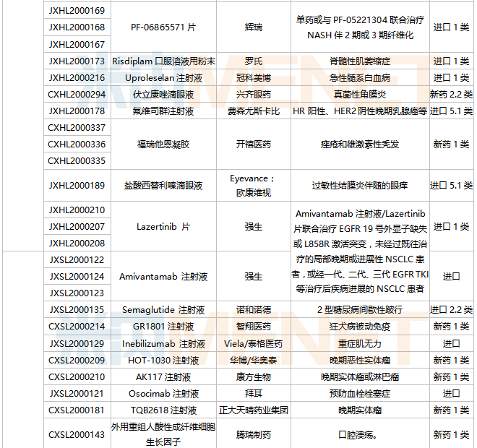Select the cell JXHL2000168
Screen dimensions: 477x448
[77, 27]
